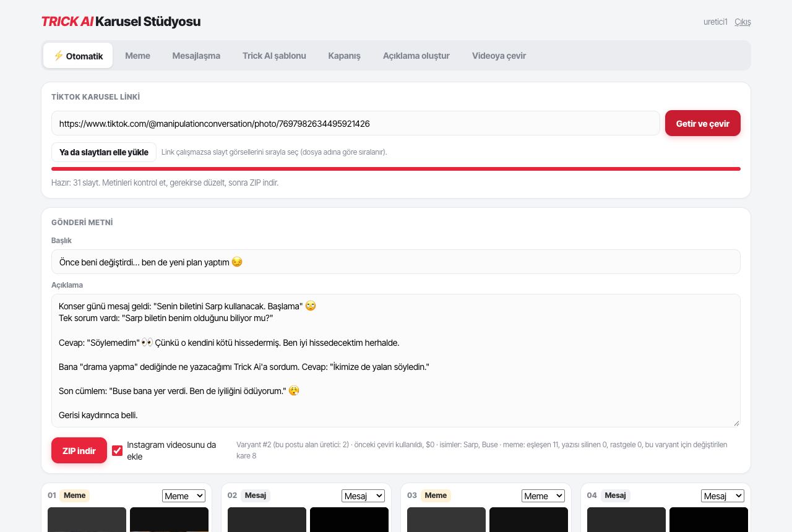Go to Açıklama oluştur tab

416,56
